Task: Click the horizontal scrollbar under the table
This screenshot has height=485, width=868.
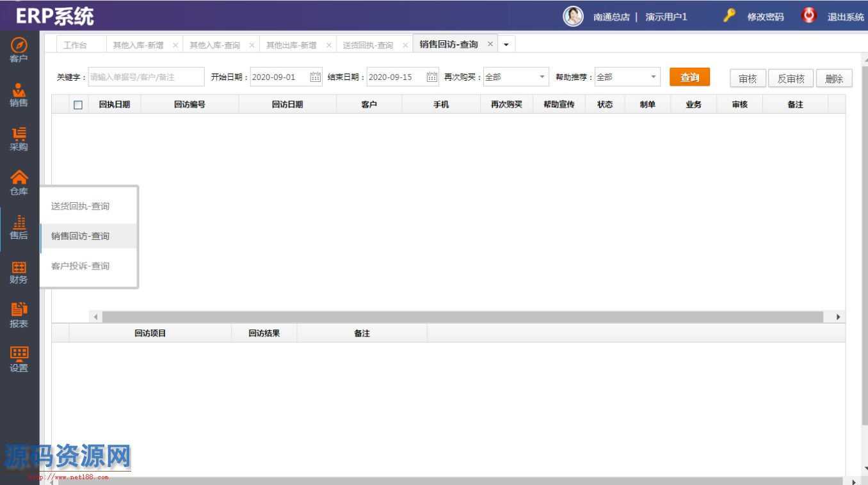Action: click(462, 317)
